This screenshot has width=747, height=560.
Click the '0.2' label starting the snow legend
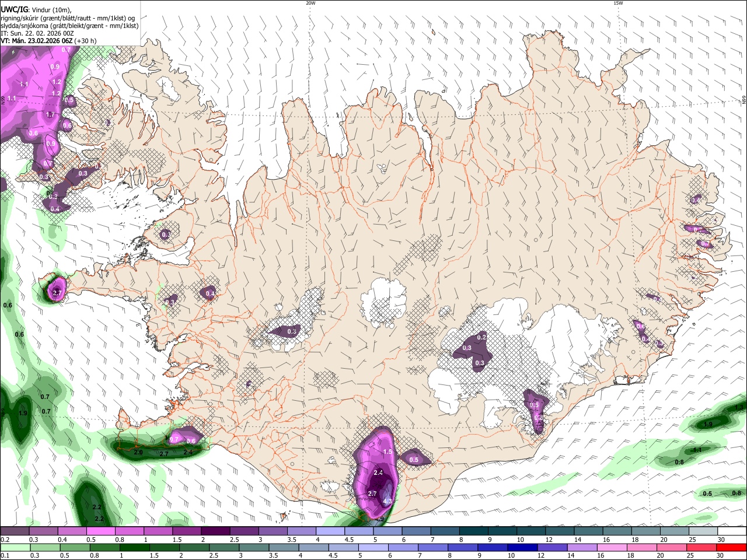coord(5,540)
